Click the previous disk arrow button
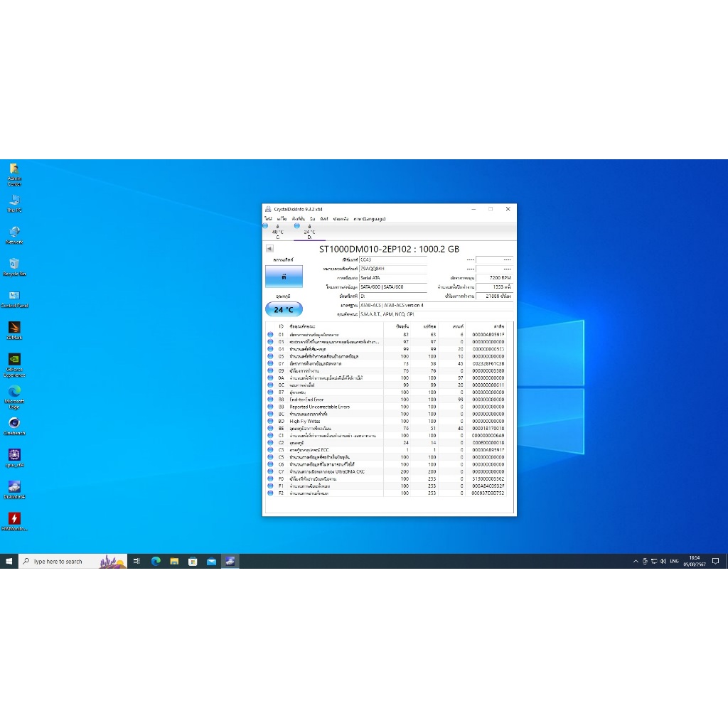This screenshot has height=728, width=728. [269, 249]
